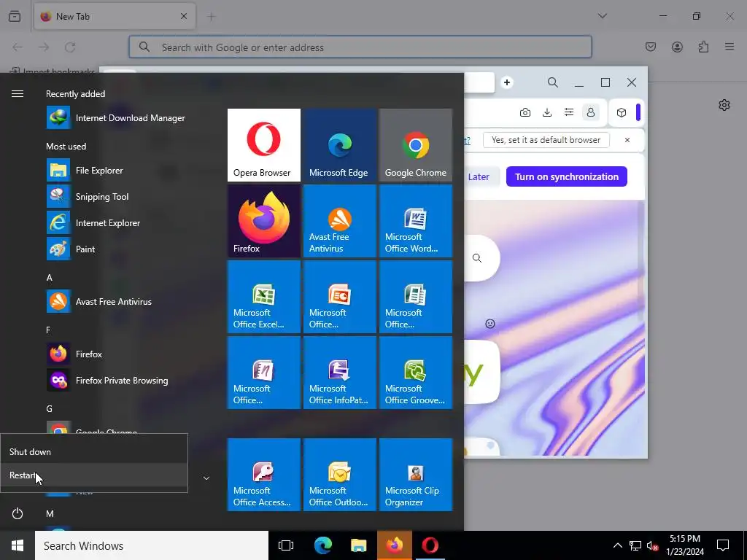Select Shut down from the power menu
The width and height of the screenshot is (747, 560).
tap(94, 452)
